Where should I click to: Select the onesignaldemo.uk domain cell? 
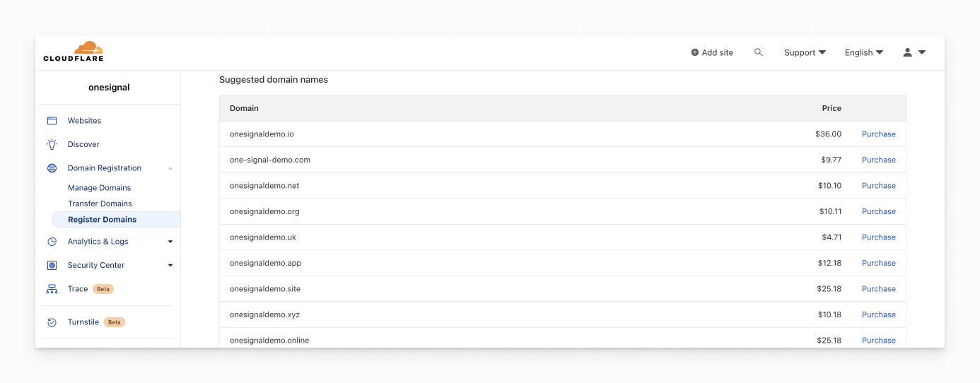[x=263, y=237]
